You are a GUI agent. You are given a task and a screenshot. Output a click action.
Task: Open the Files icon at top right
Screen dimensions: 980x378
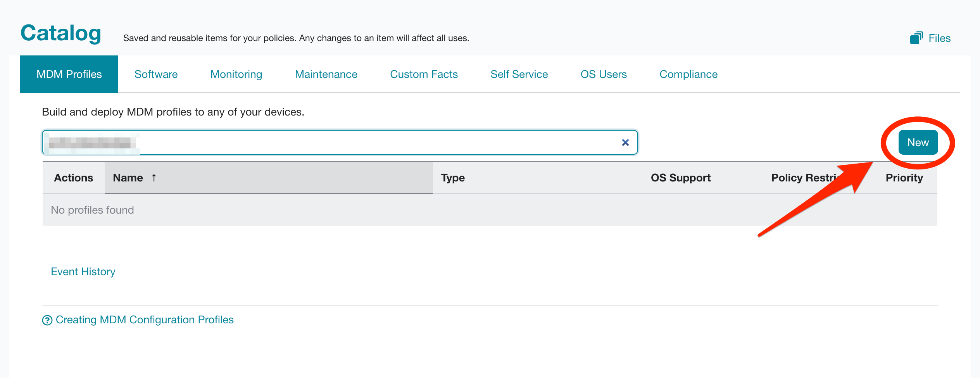pos(916,38)
